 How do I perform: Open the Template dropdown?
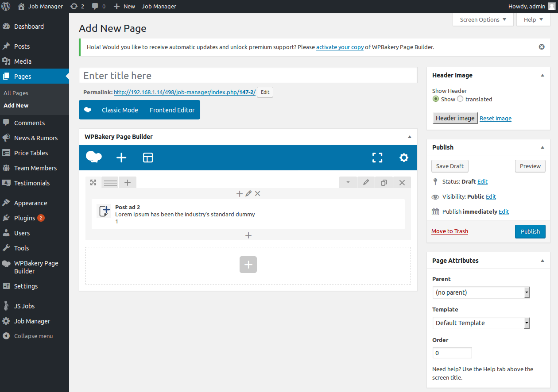tap(481, 323)
